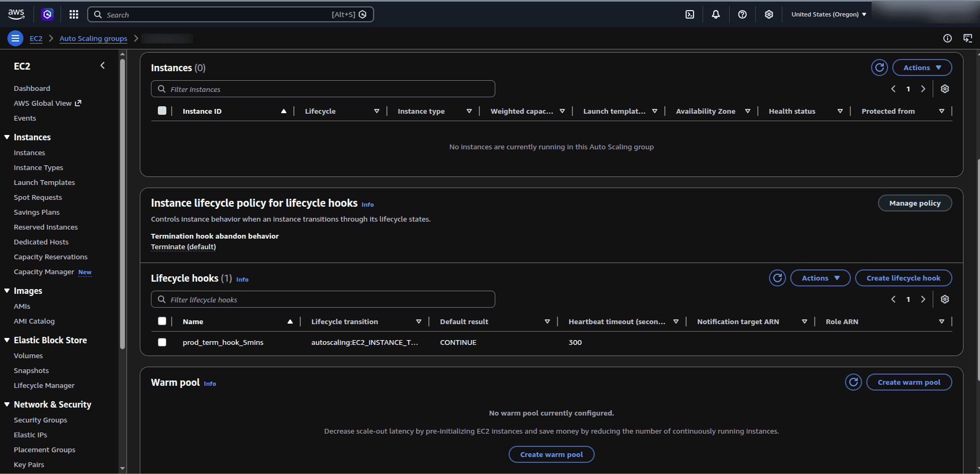Viewport: 980px width, 474px height.
Task: Click the sidebar scroll up arrow
Action: (x=123, y=54)
